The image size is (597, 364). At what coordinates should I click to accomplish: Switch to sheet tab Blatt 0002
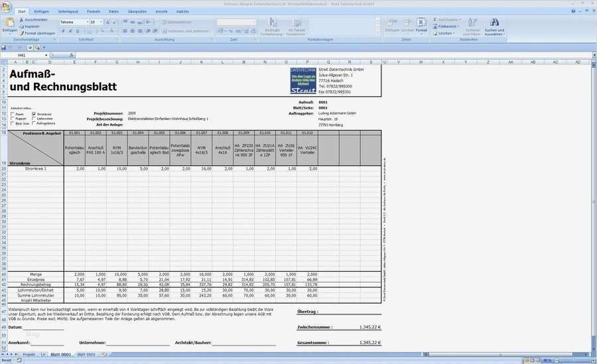point(86,355)
